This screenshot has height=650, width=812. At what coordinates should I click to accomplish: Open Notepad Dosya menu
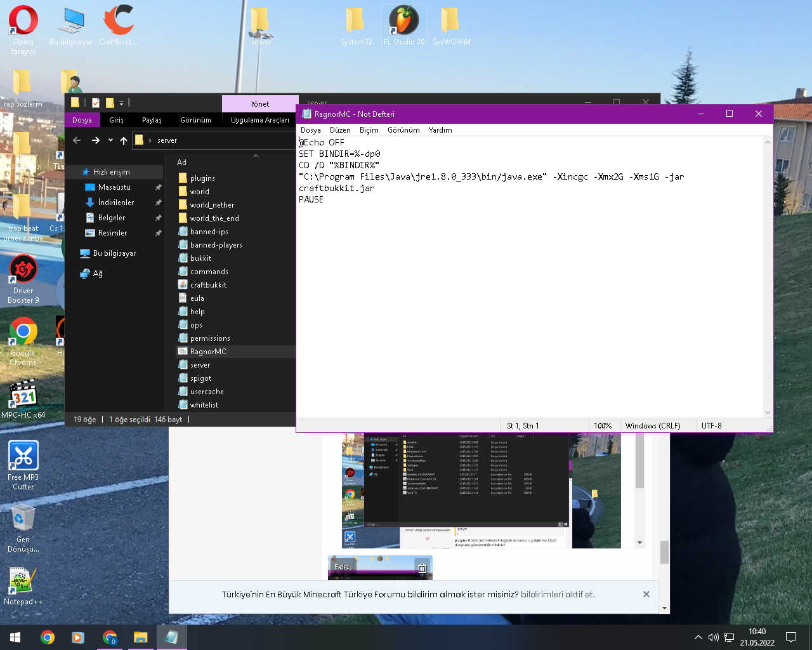(310, 130)
